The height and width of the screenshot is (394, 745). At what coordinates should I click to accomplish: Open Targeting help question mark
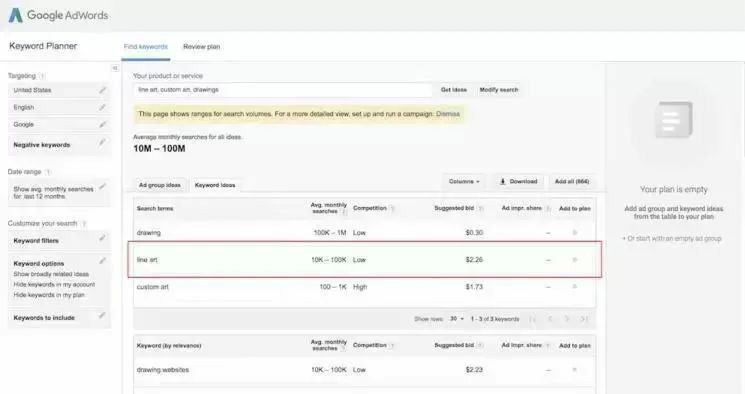(x=42, y=76)
